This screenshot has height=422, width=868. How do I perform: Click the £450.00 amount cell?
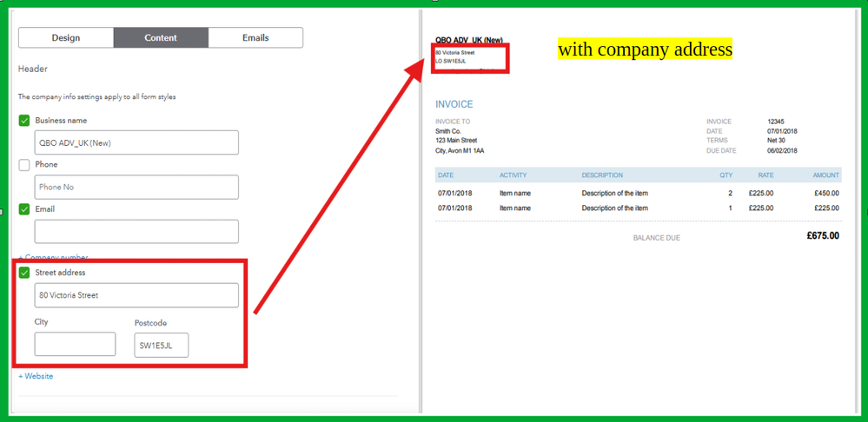coord(826,194)
